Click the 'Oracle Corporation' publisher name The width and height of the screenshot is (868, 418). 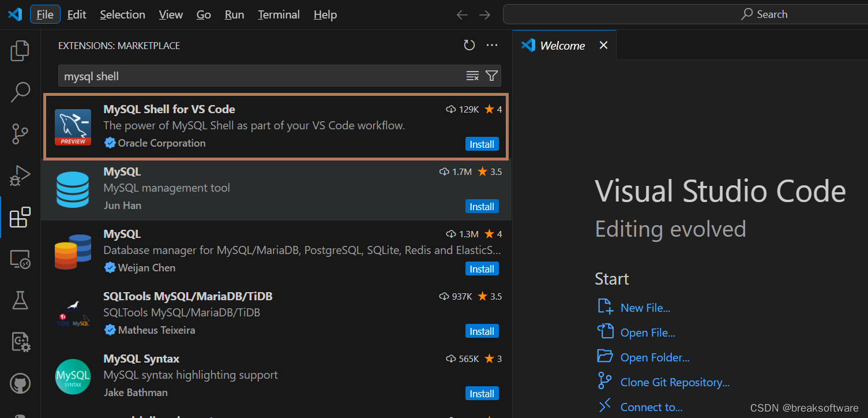[161, 143]
